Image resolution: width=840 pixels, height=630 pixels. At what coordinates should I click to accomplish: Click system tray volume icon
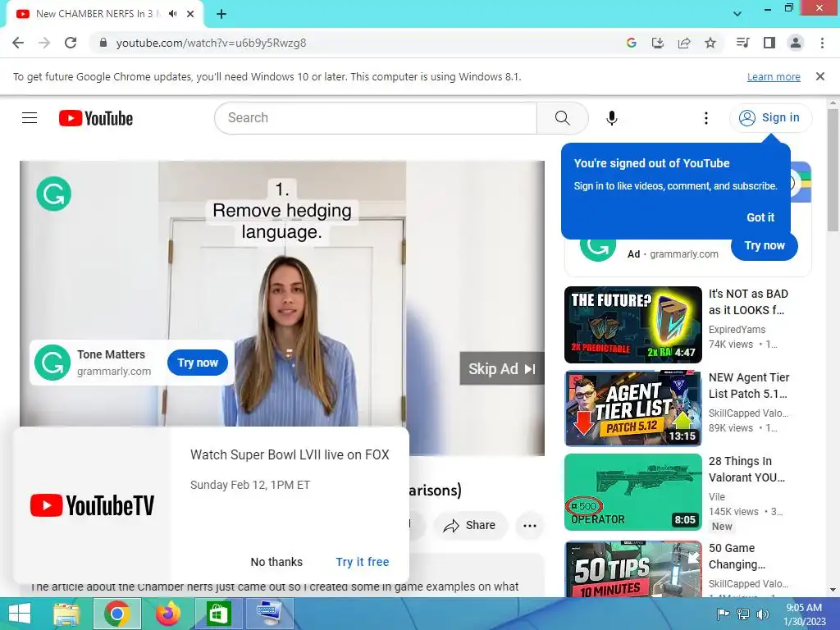click(x=762, y=614)
